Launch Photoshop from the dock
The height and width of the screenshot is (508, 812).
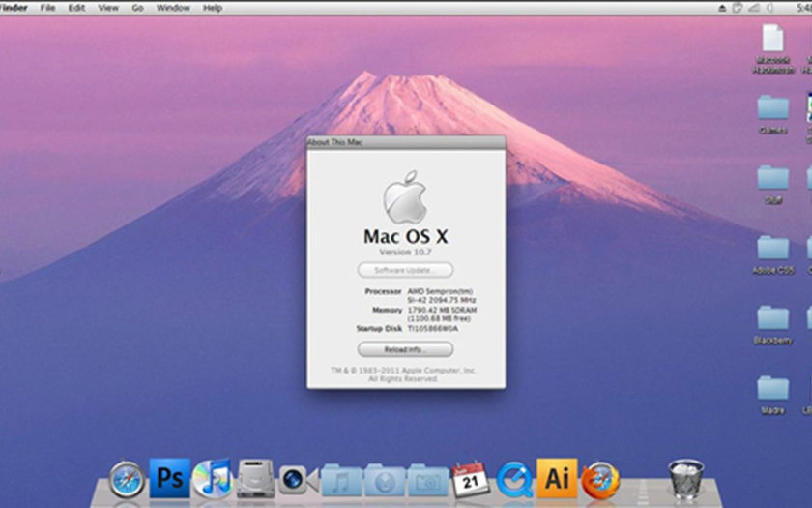point(169,479)
